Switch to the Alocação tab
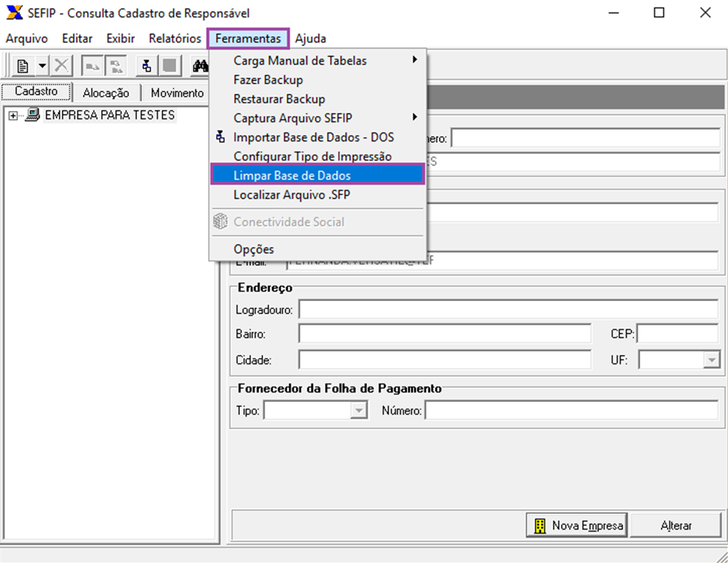This screenshot has width=728, height=563. click(106, 93)
